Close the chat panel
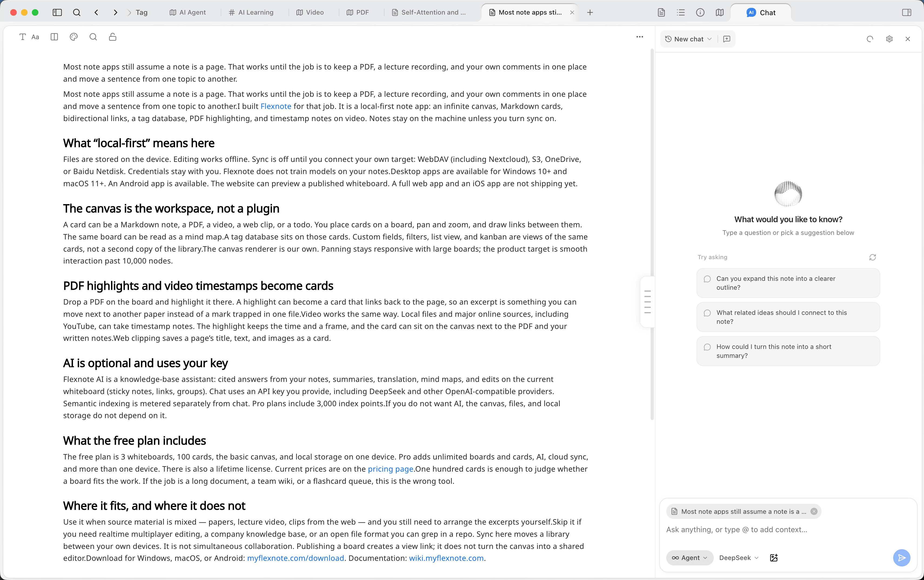Viewport: 924px width, 580px height. [908, 39]
